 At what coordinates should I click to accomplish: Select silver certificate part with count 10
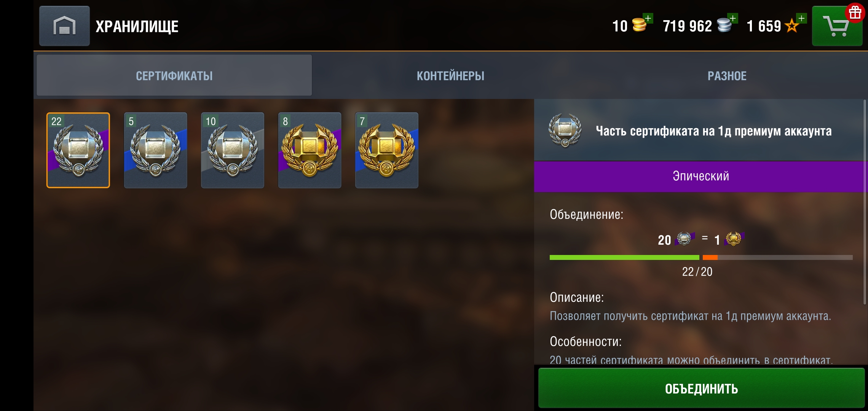pyautogui.click(x=232, y=150)
